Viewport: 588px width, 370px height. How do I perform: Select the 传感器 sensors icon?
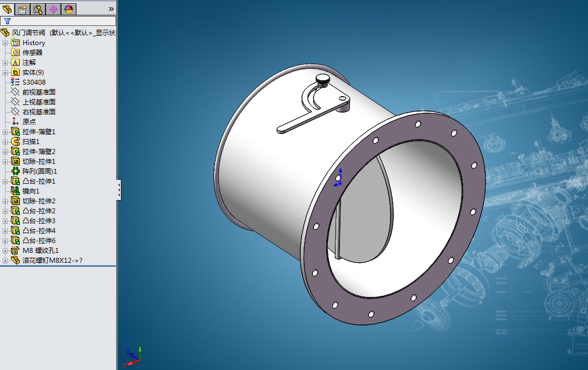pos(15,52)
